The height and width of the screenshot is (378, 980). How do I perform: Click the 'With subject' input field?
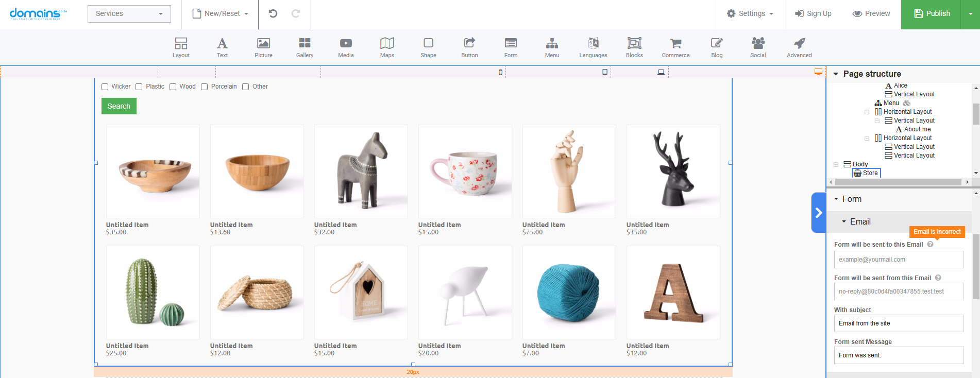click(x=899, y=323)
